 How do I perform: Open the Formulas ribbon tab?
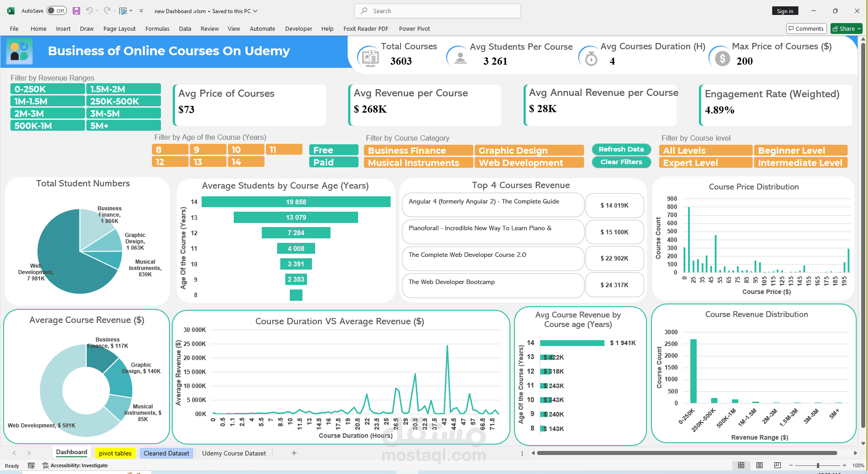coord(157,28)
